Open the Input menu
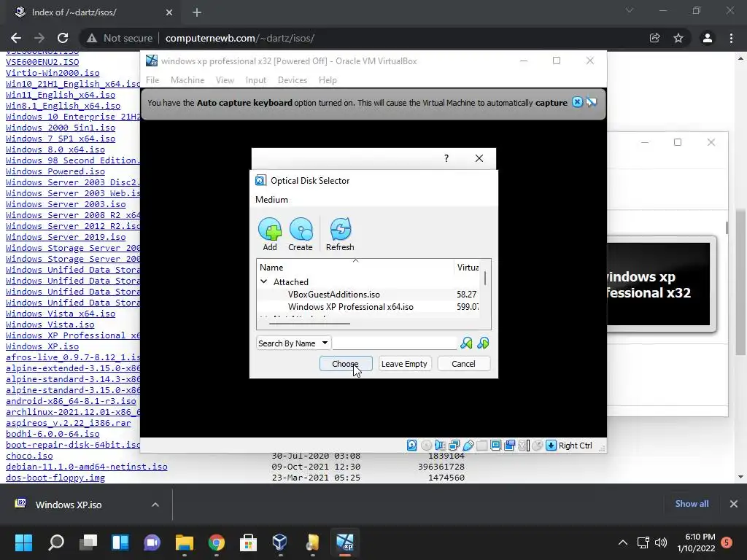Viewport: 747px width, 560px height. (x=256, y=80)
